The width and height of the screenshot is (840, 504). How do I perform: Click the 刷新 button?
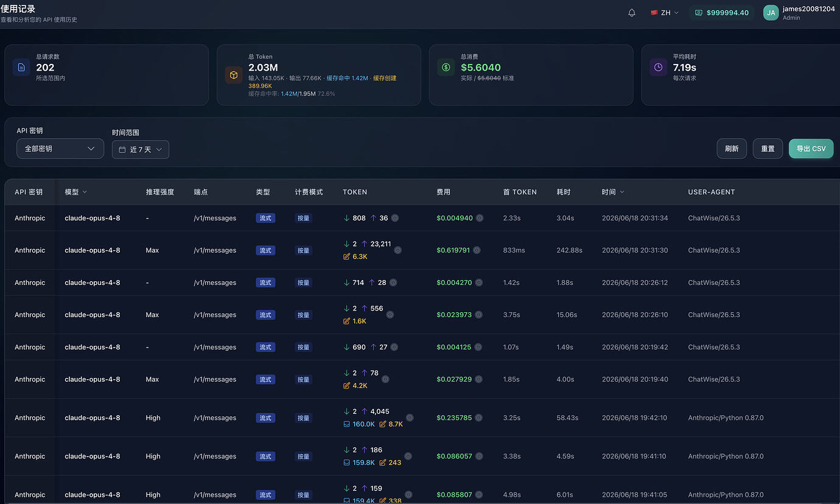pyautogui.click(x=732, y=149)
